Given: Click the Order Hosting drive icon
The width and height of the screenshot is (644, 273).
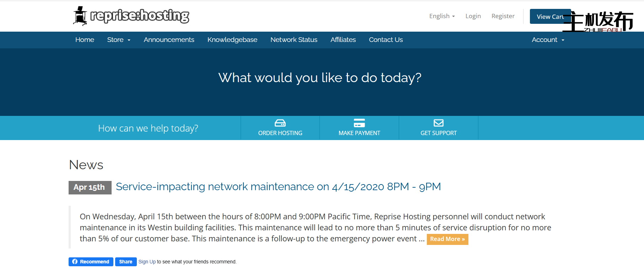Looking at the screenshot, I should (x=280, y=123).
